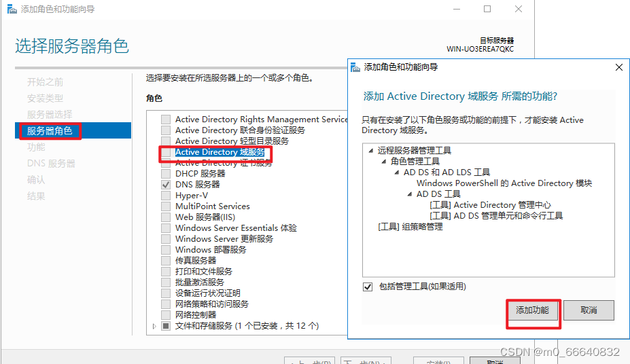Check Windows 部署服务 checkbox

[x=166, y=250]
